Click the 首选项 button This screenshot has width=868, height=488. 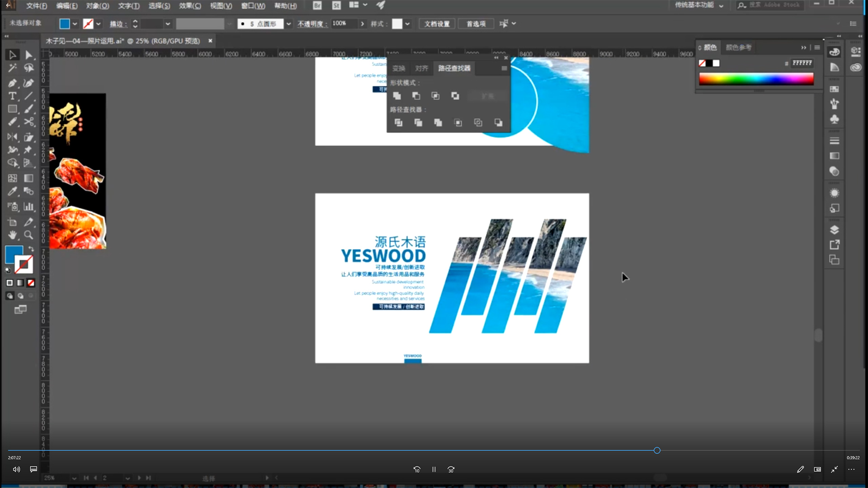(x=476, y=24)
